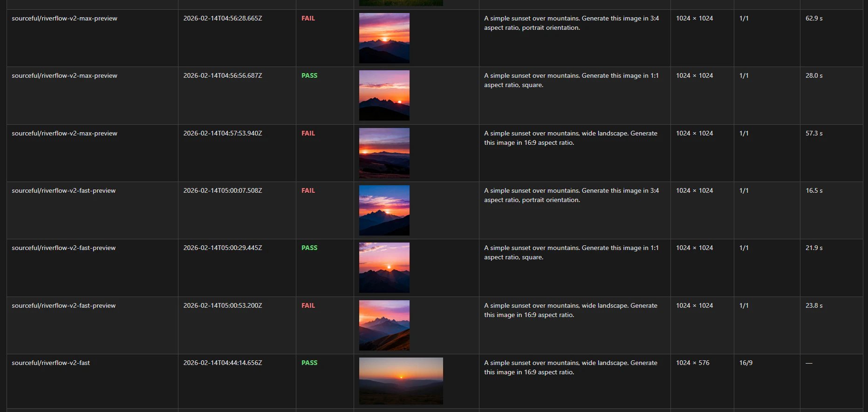The height and width of the screenshot is (412, 868).
Task: Click the 3:4 portrait prompt in the 62.9 s row
Action: point(572,23)
